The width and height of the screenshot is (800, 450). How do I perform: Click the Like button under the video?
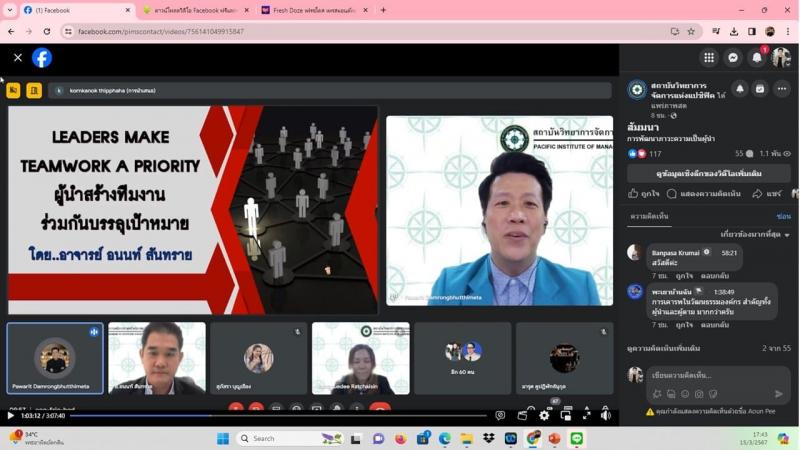pos(644,193)
